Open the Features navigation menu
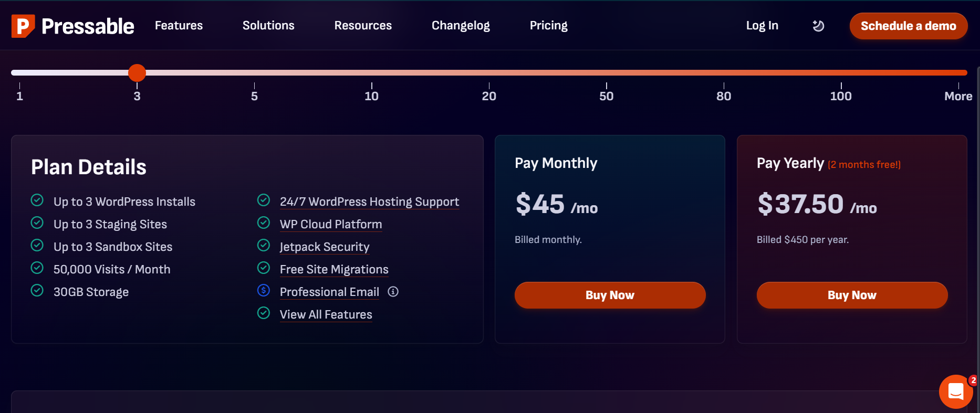 tap(179, 26)
